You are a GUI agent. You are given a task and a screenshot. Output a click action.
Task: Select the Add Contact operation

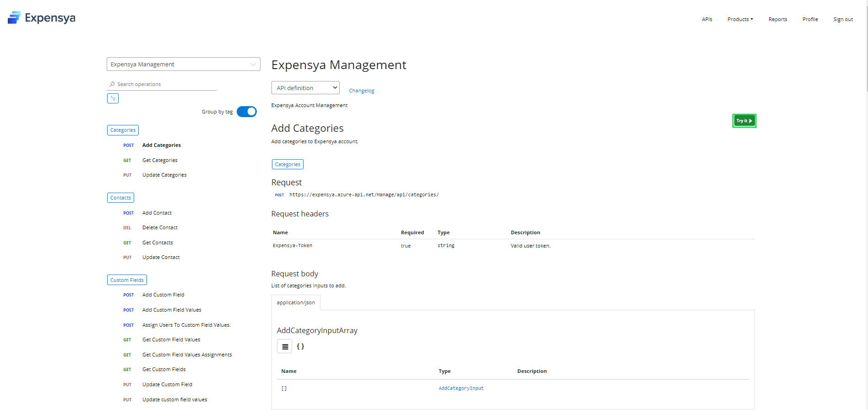pyautogui.click(x=157, y=213)
